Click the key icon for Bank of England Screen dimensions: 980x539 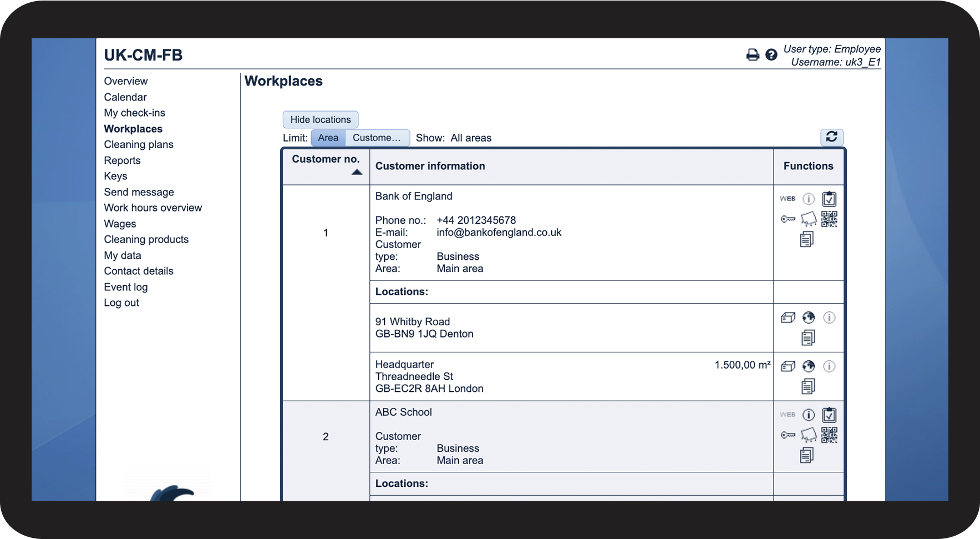[788, 219]
